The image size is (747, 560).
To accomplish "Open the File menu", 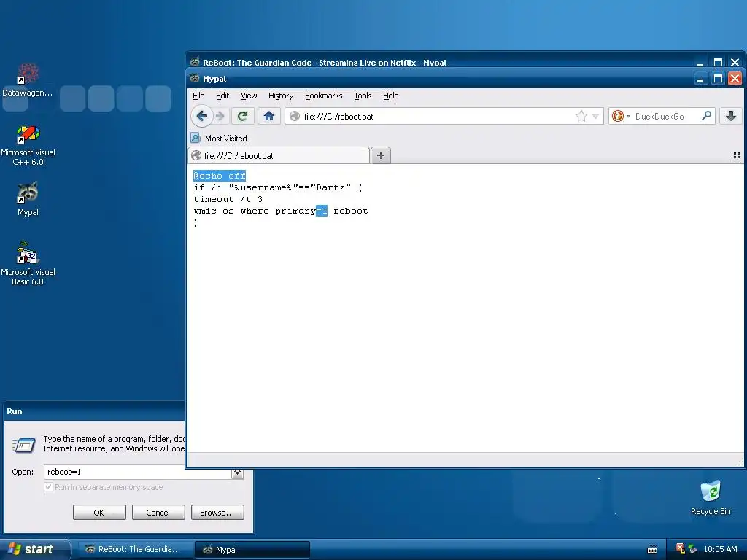I will click(198, 96).
